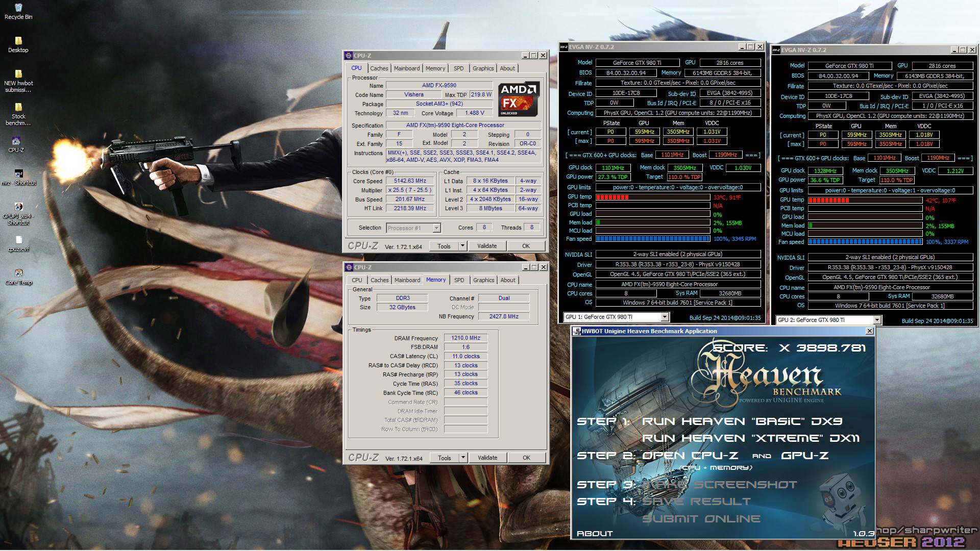Open About tab in upper CPU-Z window
Screen dimensions: 980x551
tap(507, 68)
